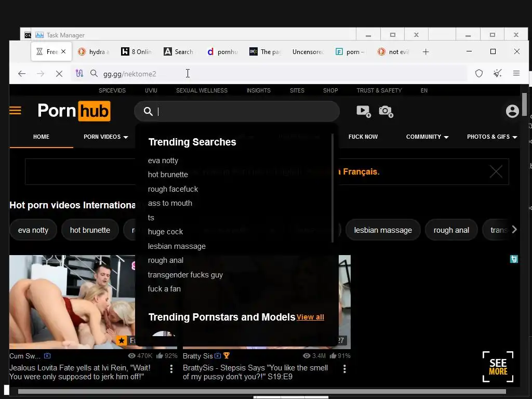The height and width of the screenshot is (399, 532).
Task: Click the New Identity broom icon
Action: [497, 73]
